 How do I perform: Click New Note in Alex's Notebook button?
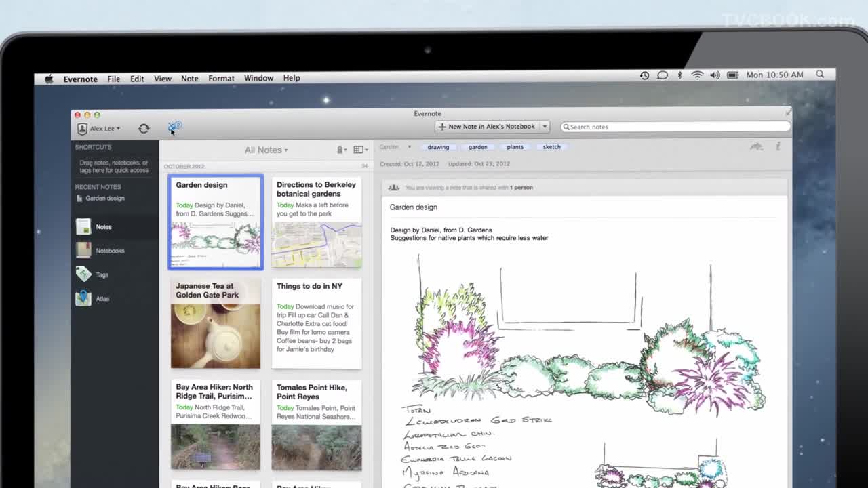[487, 127]
